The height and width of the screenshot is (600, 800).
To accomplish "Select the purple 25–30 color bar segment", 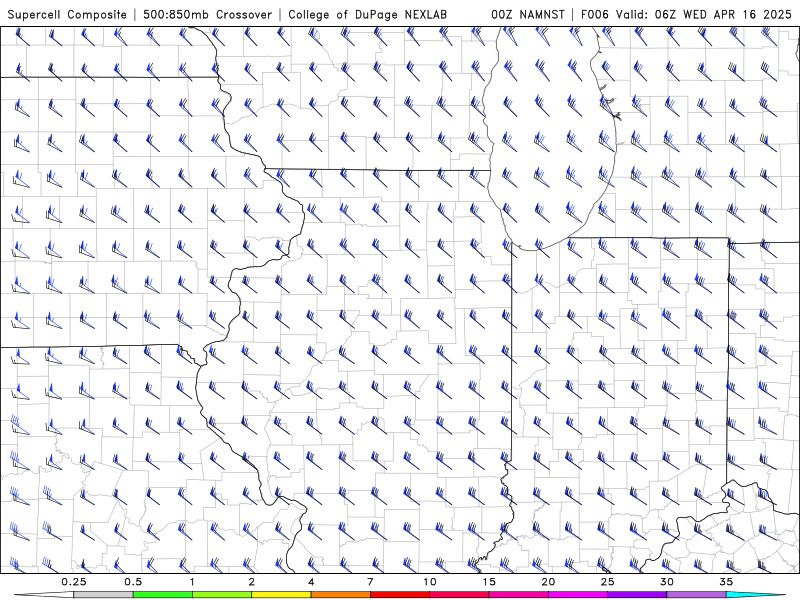I will pos(637,595).
